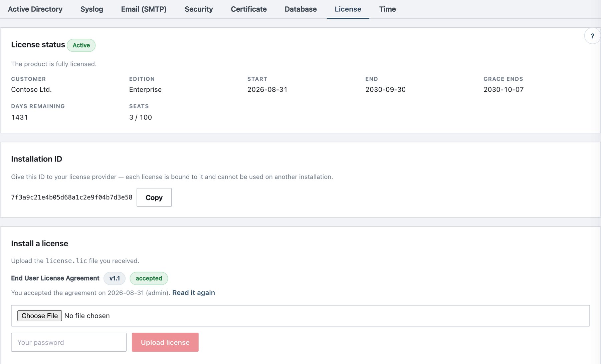Screen dimensions: 601x364
Task: Click the License status heading
Action: point(38,45)
